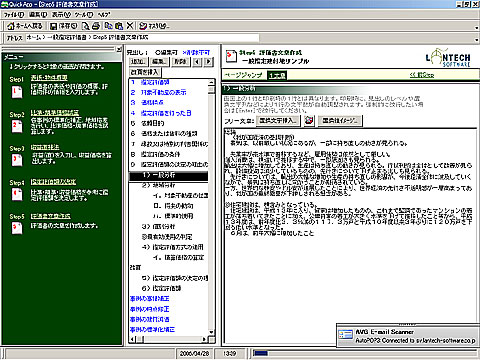This screenshot has width=480, height=360.
Task: Click the AVG E-mail Scanner notification icon
Action: point(345,335)
